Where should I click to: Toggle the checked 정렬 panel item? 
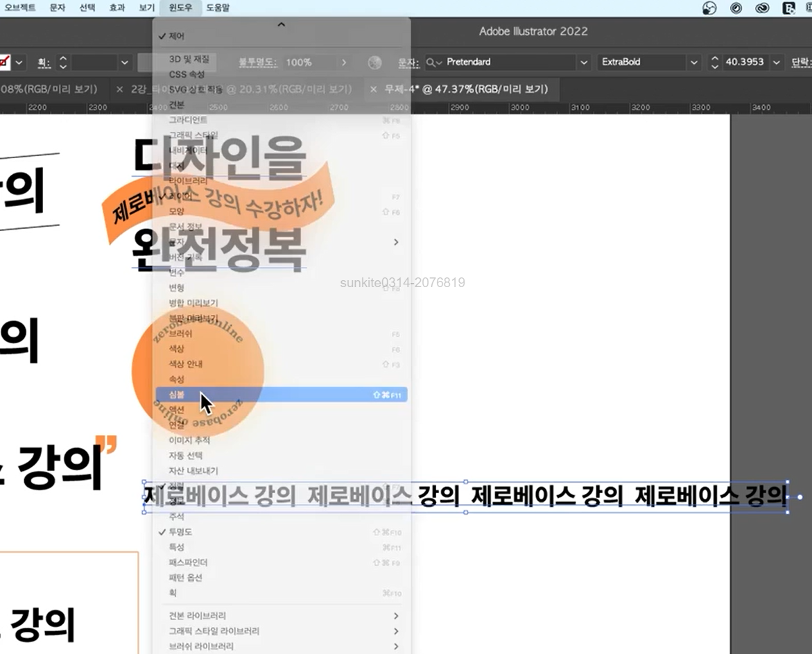click(282, 486)
